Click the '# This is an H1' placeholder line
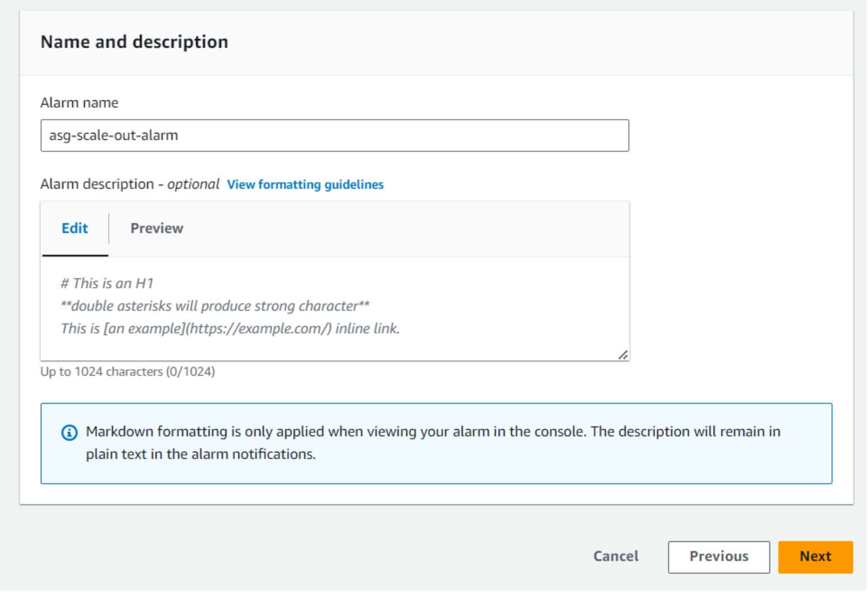This screenshot has width=868, height=592. 107,284
